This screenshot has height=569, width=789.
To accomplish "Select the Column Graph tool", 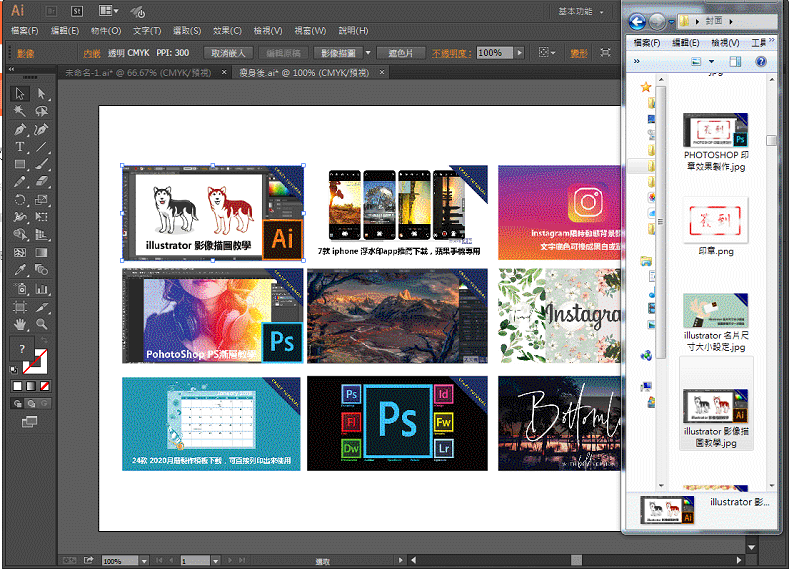I will pyautogui.click(x=41, y=289).
